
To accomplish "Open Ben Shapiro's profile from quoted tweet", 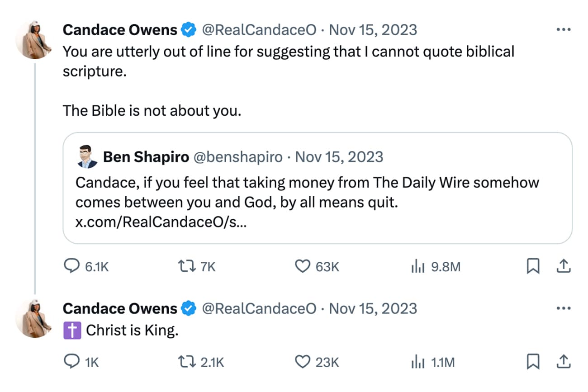I will tap(146, 157).
